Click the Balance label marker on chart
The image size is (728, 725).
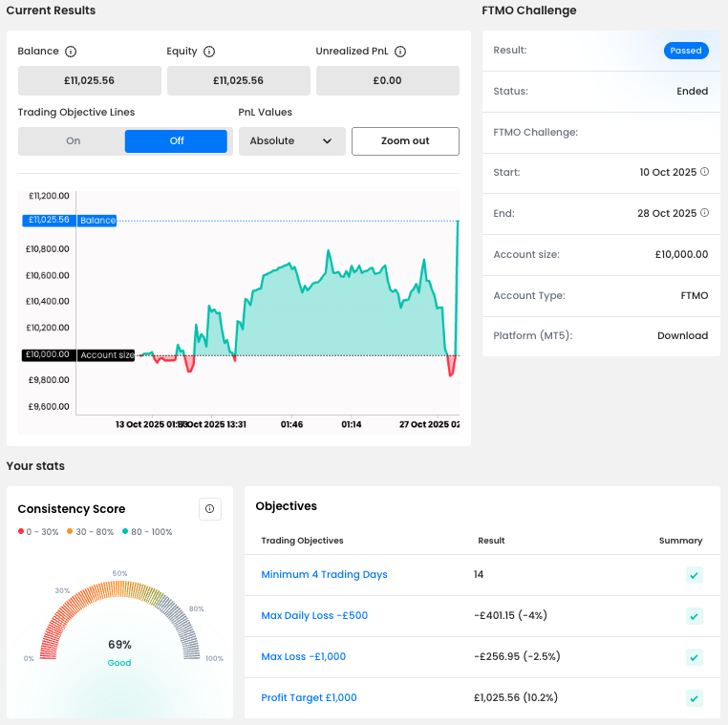point(97,221)
